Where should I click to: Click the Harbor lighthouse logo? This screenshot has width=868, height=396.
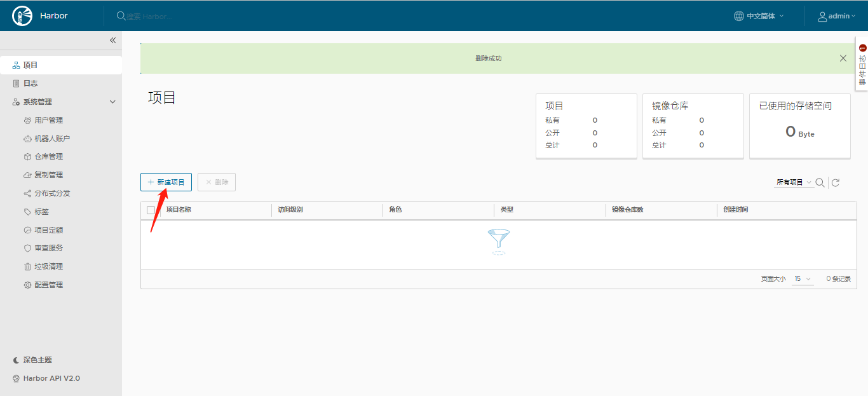(x=22, y=16)
